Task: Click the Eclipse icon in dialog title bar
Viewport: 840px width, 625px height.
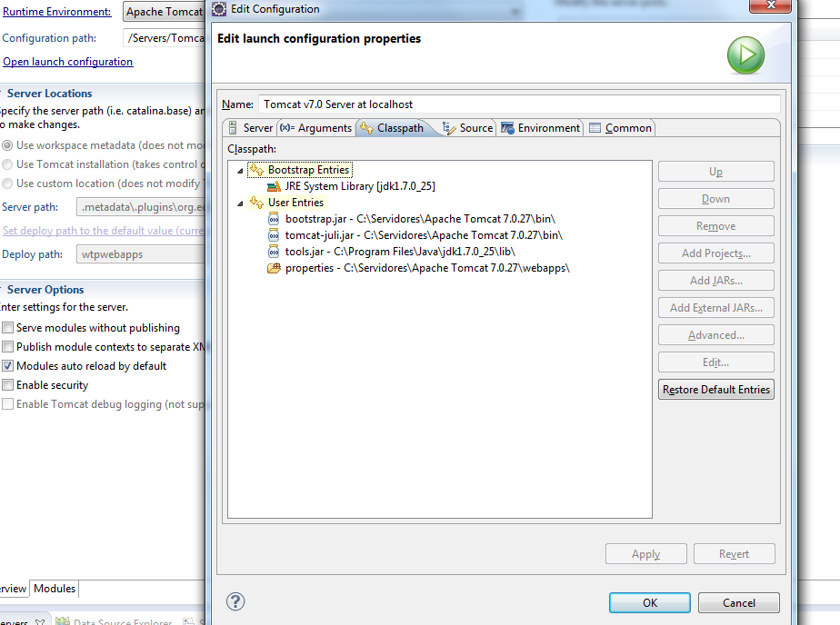Action: pos(220,9)
